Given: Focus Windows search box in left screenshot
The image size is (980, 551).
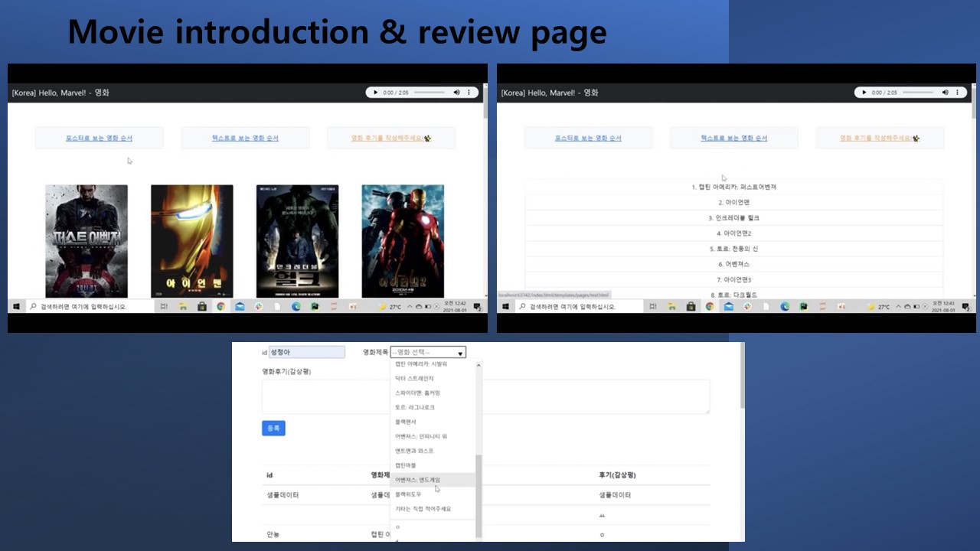Looking at the screenshot, I should tap(89, 306).
